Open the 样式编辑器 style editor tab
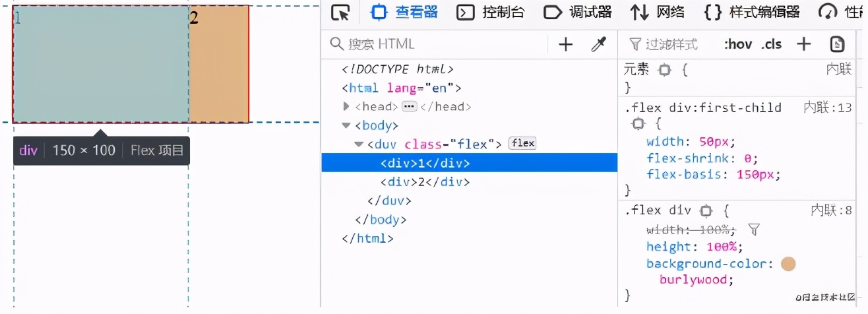Viewport: 868px width, 314px height. pyautogui.click(x=752, y=13)
